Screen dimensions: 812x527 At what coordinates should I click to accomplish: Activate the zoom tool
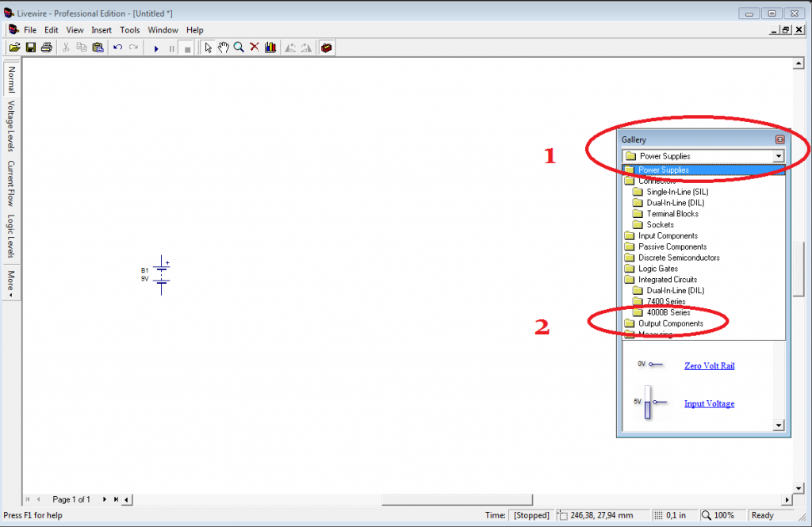pos(239,48)
